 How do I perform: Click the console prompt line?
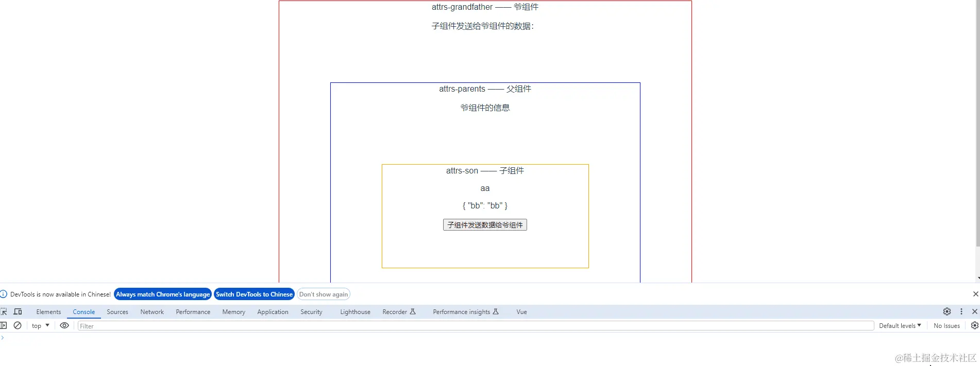(489, 338)
